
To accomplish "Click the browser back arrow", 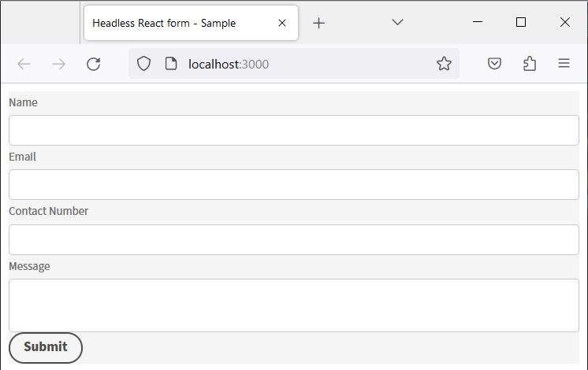I will coord(24,65).
